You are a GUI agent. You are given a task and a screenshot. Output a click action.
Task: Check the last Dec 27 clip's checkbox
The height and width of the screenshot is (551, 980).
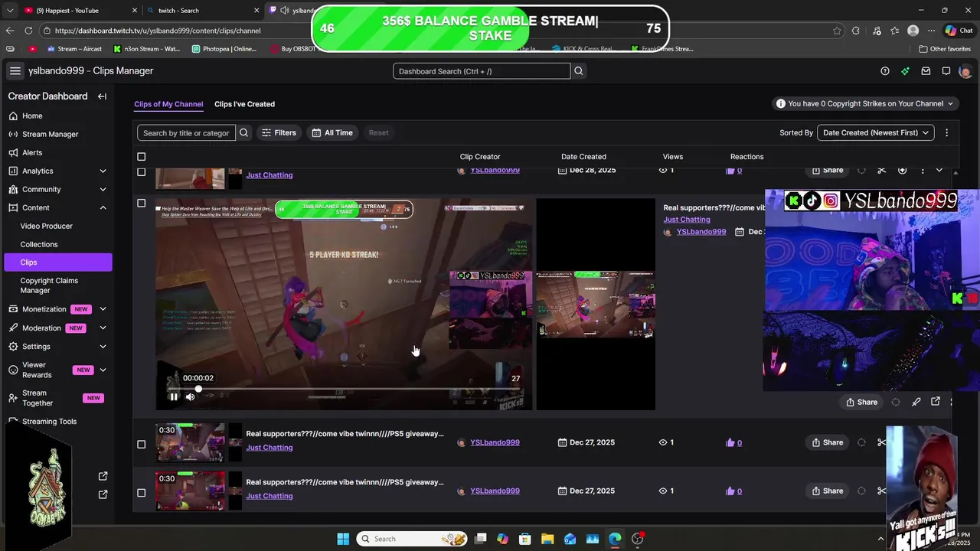tap(141, 493)
